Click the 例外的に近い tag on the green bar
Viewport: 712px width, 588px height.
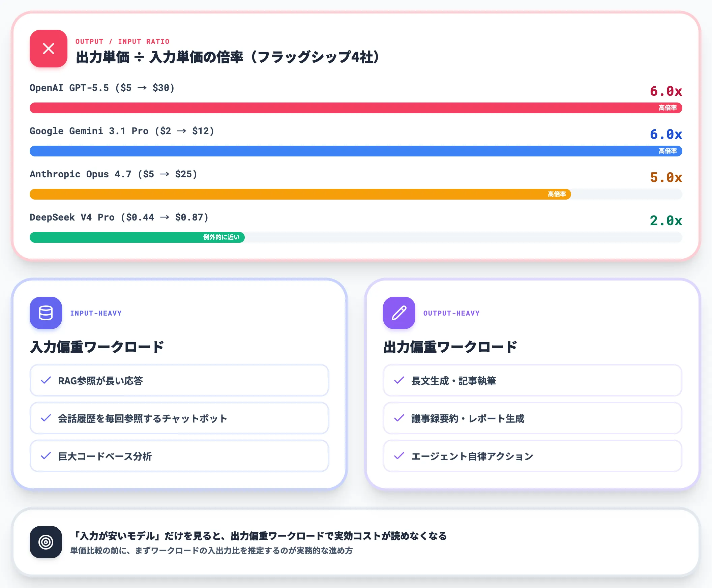tap(221, 237)
